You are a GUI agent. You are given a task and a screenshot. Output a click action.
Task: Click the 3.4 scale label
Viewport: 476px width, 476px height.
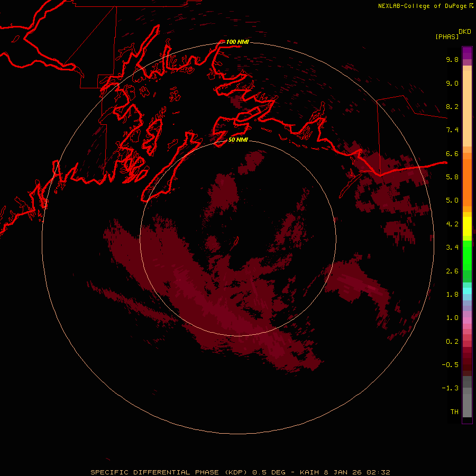click(452, 248)
